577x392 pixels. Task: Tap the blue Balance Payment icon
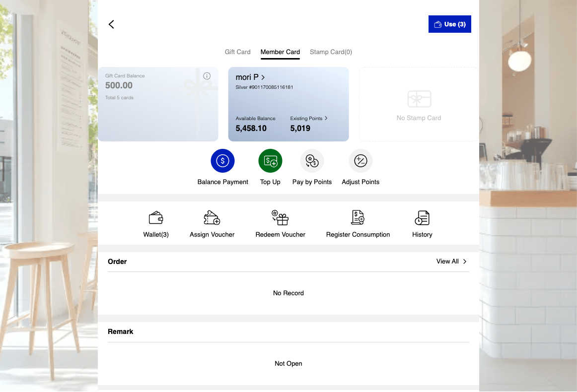(x=222, y=161)
